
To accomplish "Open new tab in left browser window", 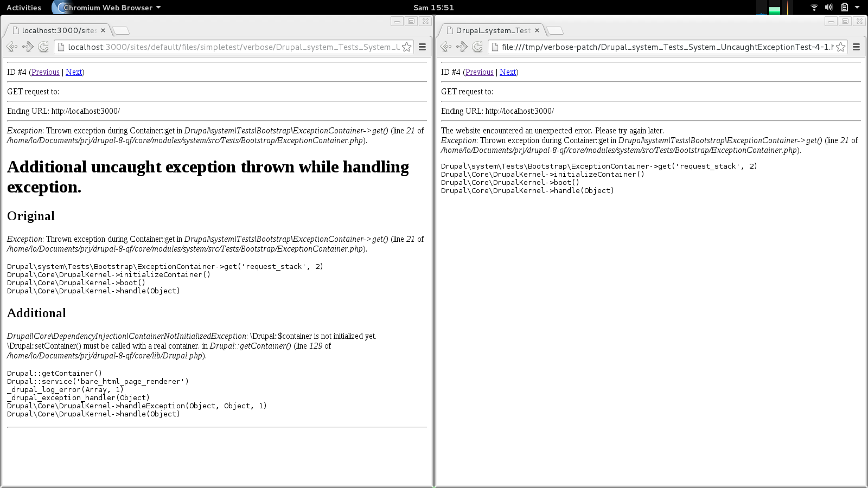I will click(120, 30).
